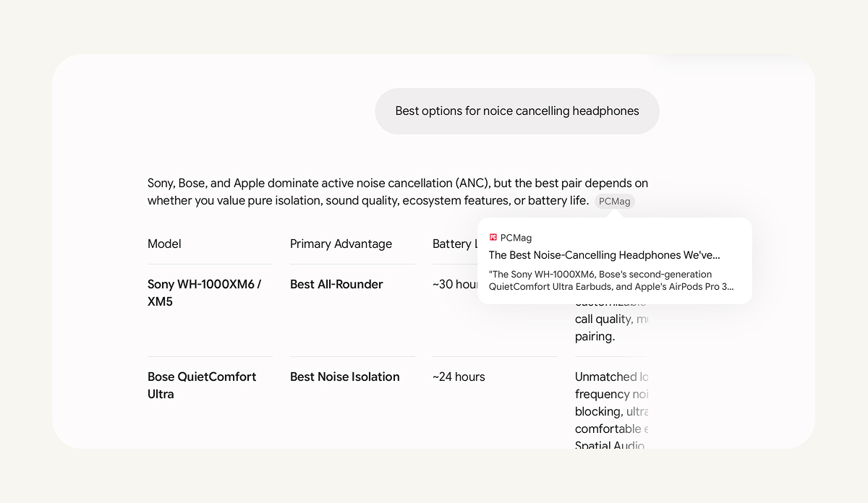The width and height of the screenshot is (868, 503).
Task: Click the partially visible 'Spatial Audio' text
Action: click(610, 446)
